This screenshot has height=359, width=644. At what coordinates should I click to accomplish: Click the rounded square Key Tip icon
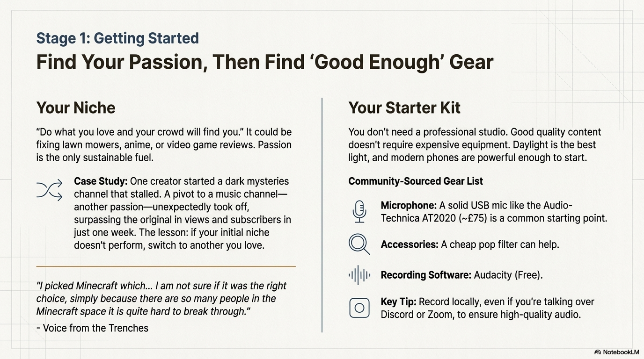click(359, 308)
